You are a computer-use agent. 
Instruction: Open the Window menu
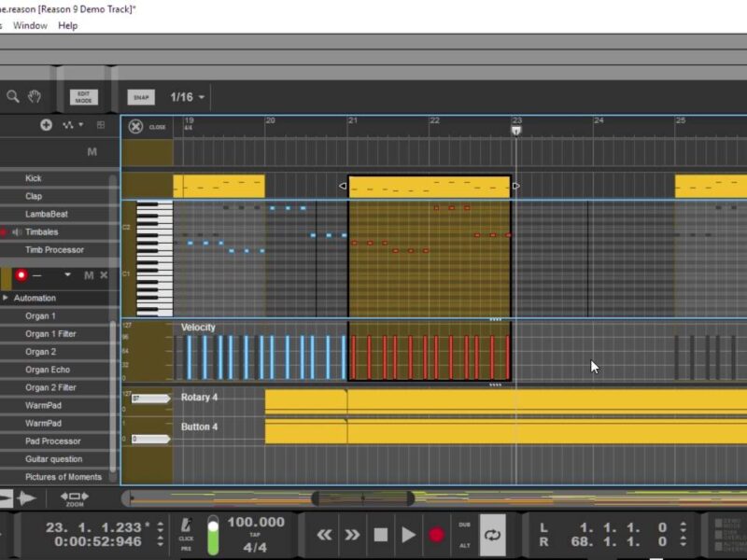coord(30,25)
